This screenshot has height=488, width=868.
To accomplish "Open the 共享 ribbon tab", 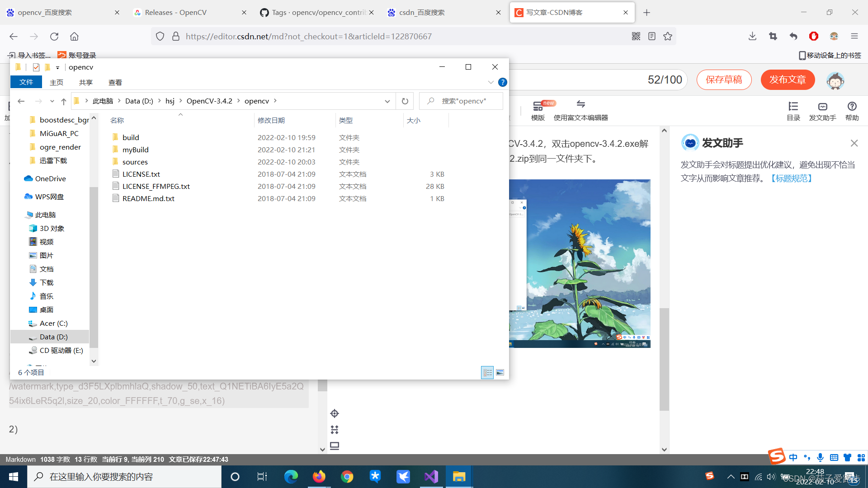I will click(x=86, y=82).
